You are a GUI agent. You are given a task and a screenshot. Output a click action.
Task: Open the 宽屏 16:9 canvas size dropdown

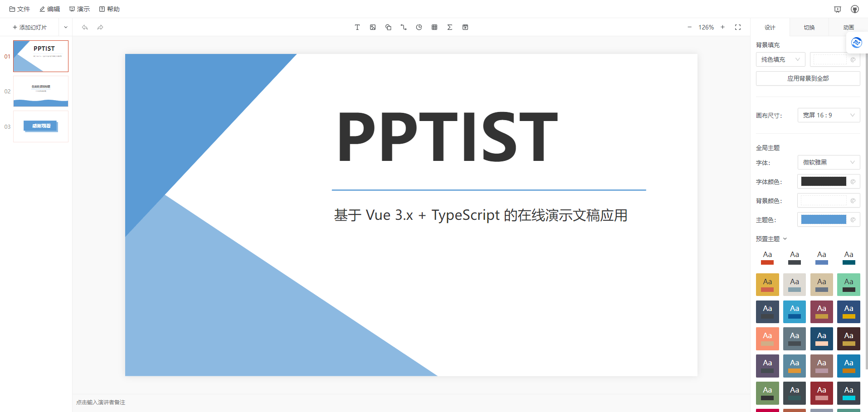[x=829, y=115]
